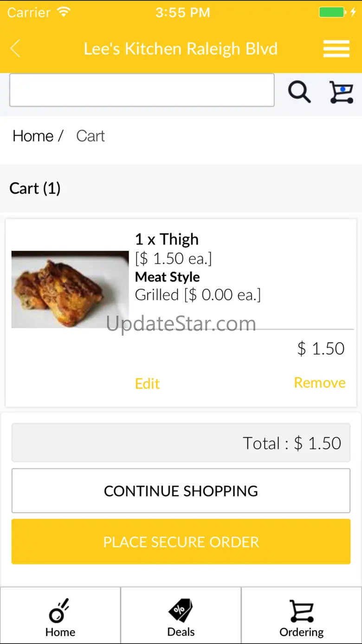Image resolution: width=362 pixels, height=644 pixels.
Task: Tap the Home icon in bottom bar
Action: click(60, 611)
